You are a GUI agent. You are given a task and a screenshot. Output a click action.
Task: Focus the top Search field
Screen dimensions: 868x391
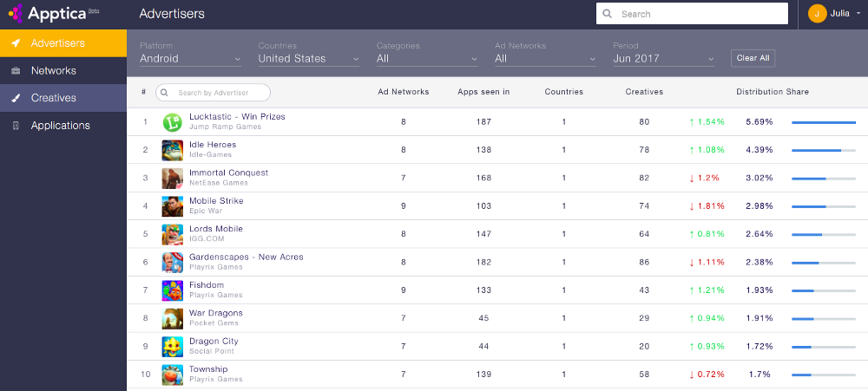(692, 14)
